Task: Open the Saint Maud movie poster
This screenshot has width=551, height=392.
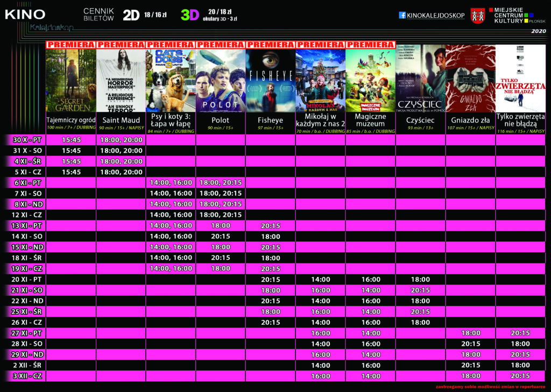Action: point(121,81)
